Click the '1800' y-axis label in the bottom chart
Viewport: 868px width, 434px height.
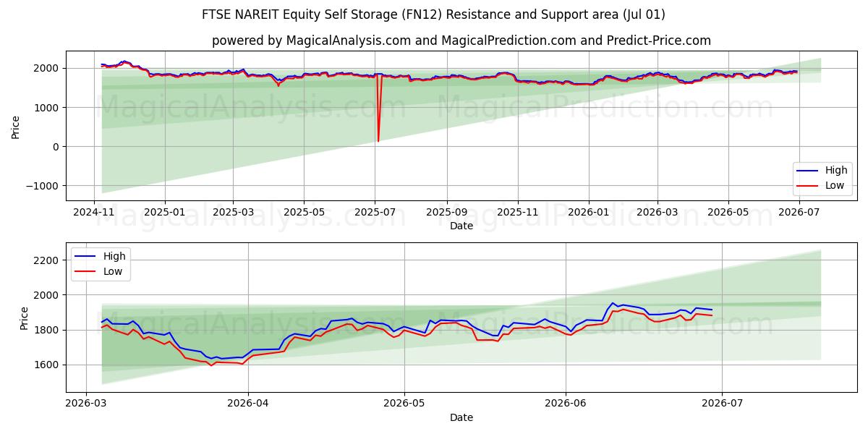click(x=48, y=331)
